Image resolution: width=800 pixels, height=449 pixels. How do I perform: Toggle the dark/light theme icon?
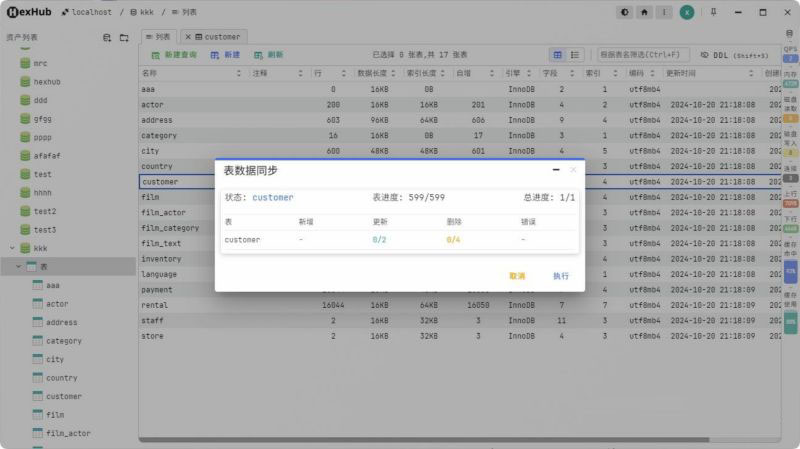(x=624, y=12)
